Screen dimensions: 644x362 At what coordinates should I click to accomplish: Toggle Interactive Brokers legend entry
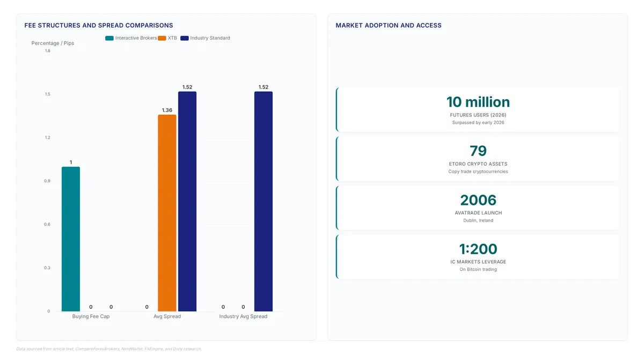(131, 38)
